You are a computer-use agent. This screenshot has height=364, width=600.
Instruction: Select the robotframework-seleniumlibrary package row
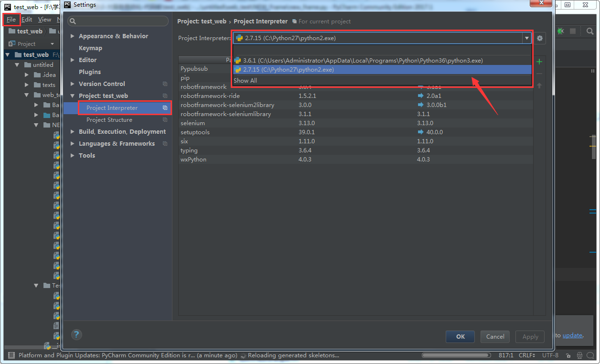356,114
